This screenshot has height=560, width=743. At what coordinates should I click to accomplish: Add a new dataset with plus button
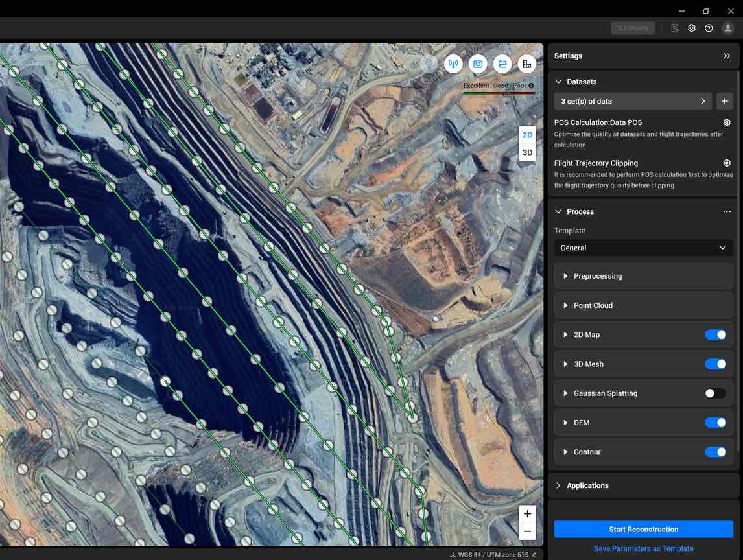click(x=725, y=101)
